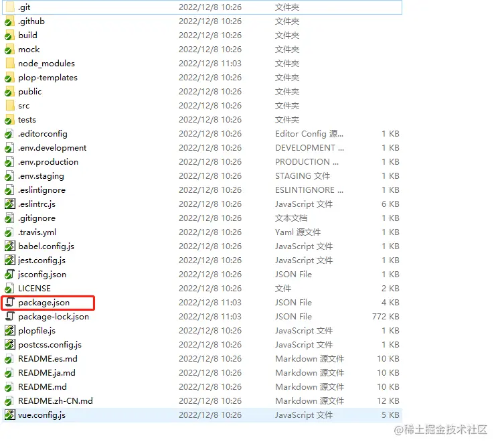This screenshot has height=448, width=500.
Task: Click 'Editor Config 源...' type cell
Action: (309, 134)
